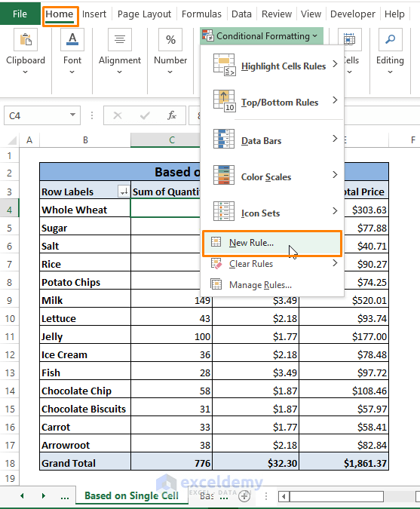Go to previous sheet tab arrow

22,495
